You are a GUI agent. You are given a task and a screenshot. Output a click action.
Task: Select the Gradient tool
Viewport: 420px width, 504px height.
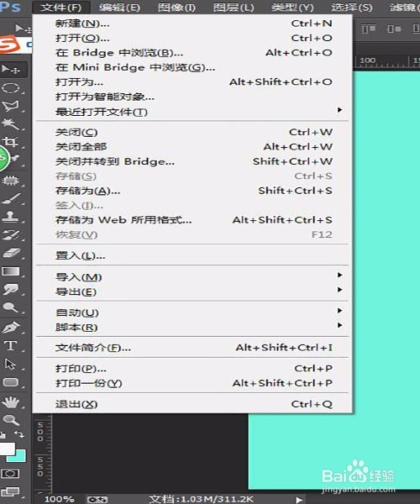pos(11,271)
